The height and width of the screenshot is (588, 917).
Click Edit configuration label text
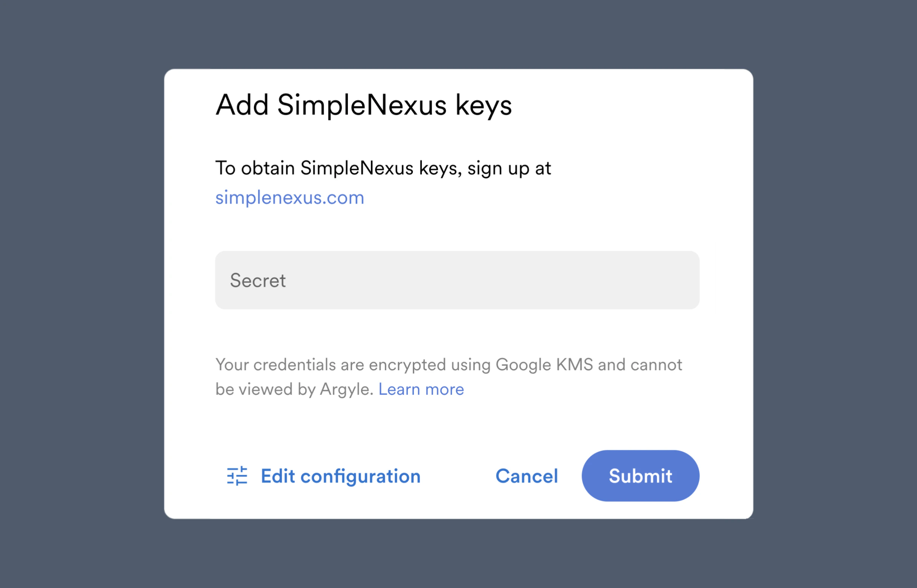[x=340, y=476]
